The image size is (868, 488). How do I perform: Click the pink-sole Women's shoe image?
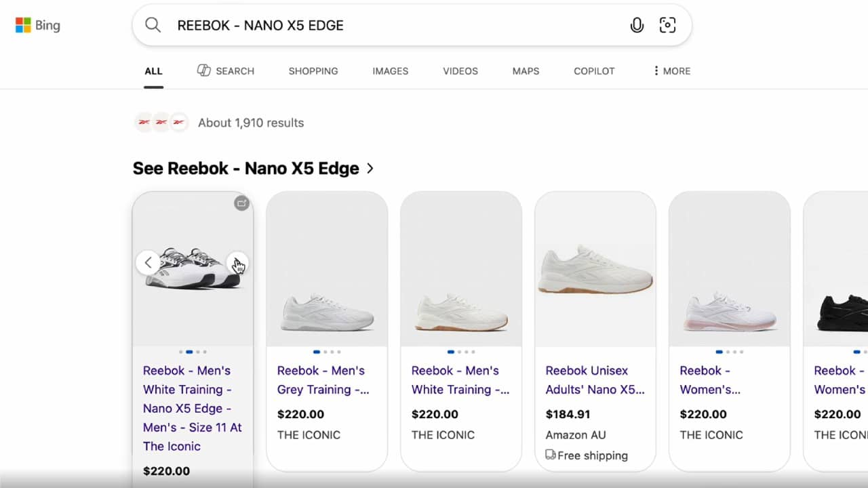point(730,268)
